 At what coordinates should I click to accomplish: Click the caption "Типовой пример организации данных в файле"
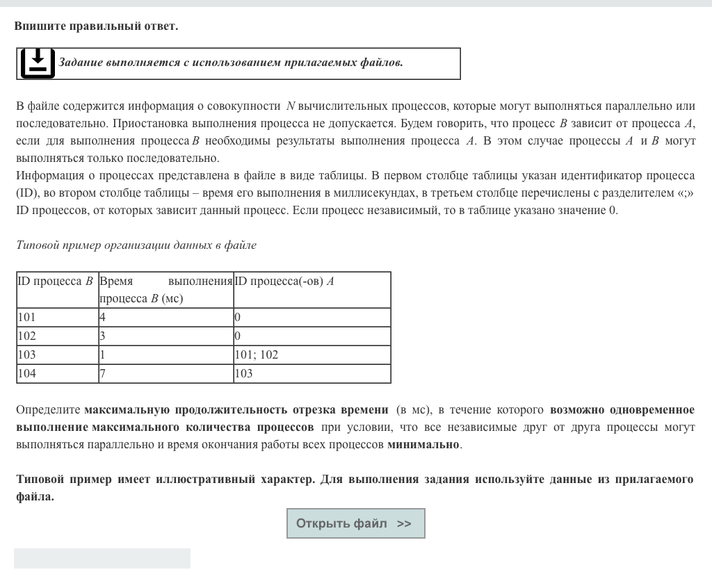pos(136,245)
